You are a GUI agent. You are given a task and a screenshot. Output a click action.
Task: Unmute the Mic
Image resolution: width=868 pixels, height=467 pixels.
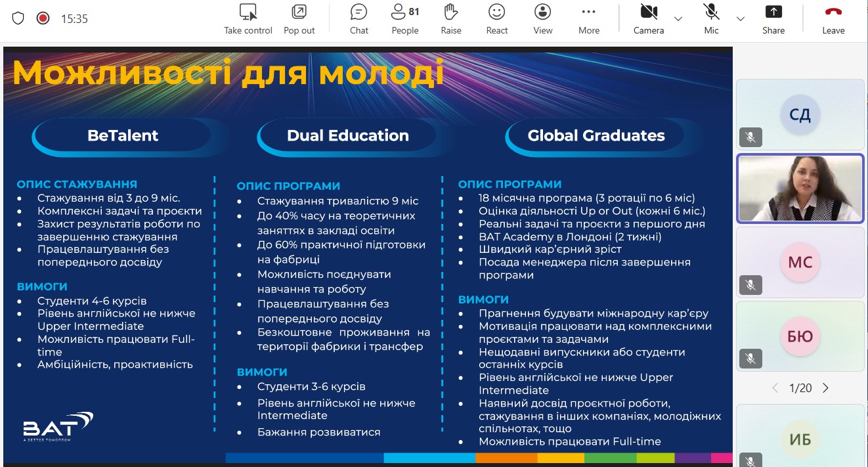coord(711,19)
